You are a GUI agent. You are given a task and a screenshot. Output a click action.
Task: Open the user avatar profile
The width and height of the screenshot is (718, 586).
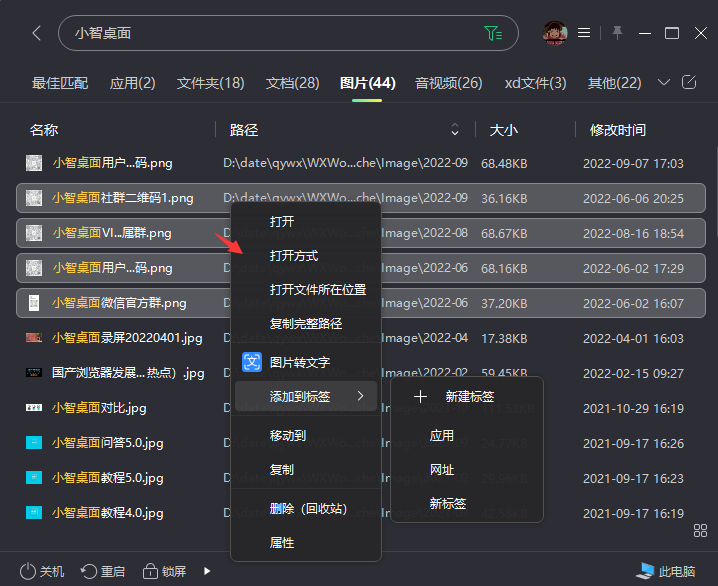click(555, 33)
